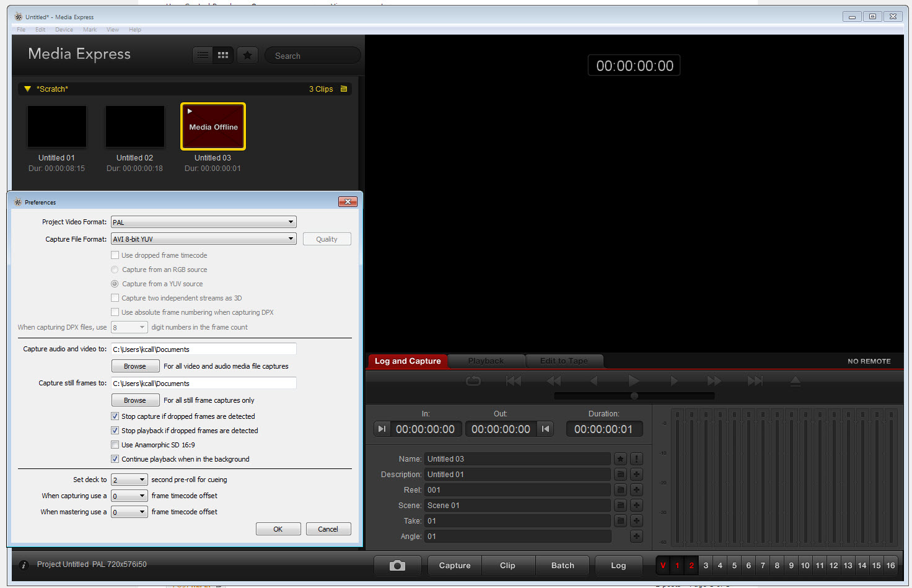Select Log and Capture tab

coord(408,361)
